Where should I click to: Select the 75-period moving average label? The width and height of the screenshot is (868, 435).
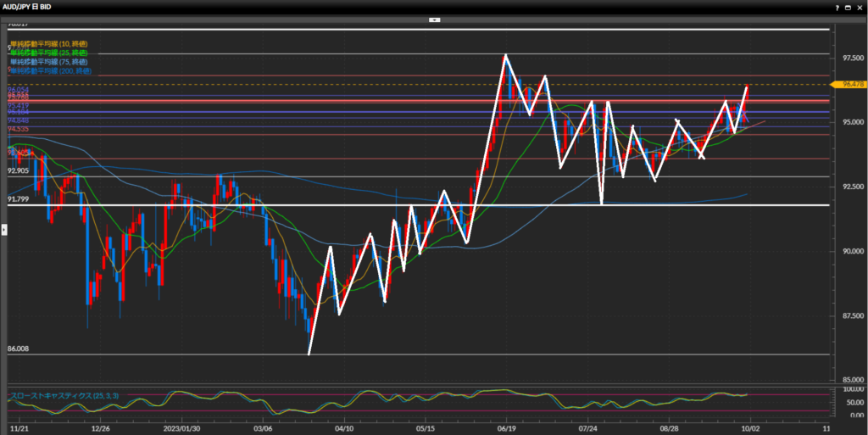(49, 62)
